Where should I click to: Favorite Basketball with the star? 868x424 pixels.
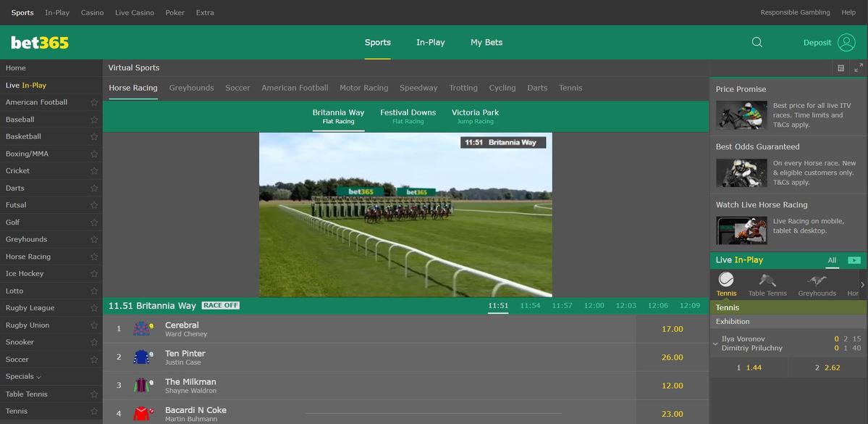point(94,137)
